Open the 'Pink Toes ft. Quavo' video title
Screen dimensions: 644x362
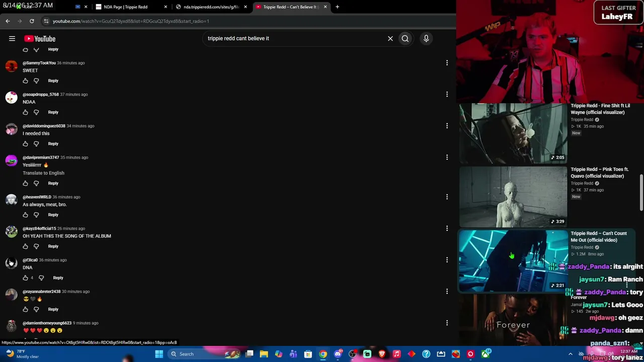click(600, 173)
